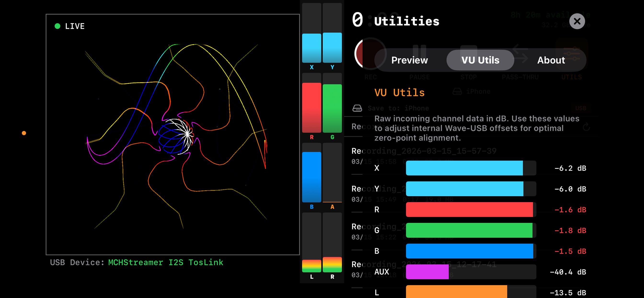Click the L audio vertical meter
Screen dimensions: 644x298
[x=311, y=242]
